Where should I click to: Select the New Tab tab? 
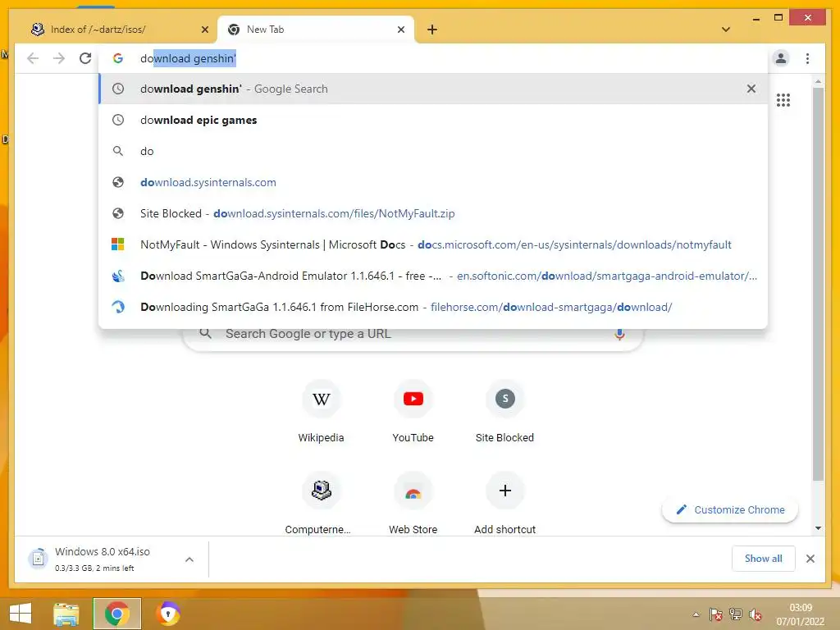(x=315, y=30)
